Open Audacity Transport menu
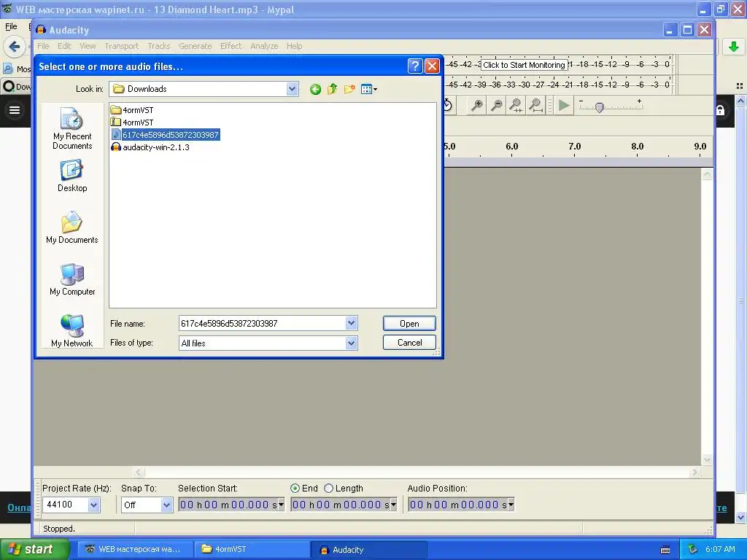This screenshot has height=560, width=747. pyautogui.click(x=122, y=46)
